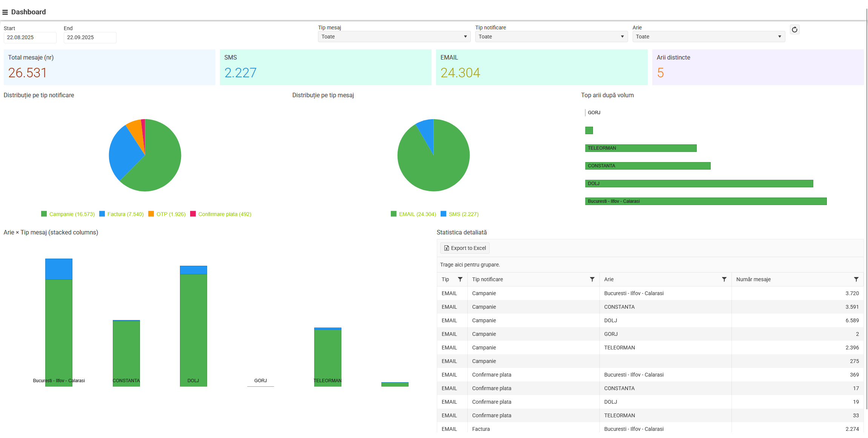Toggle OTP legend entry
868x438 pixels.
pos(171,214)
